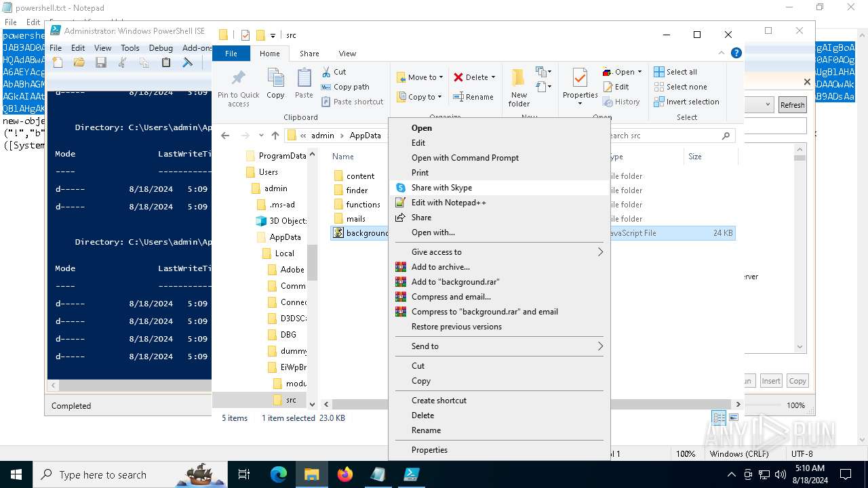This screenshot has height=488, width=868.
Task: Expand Copy to dropdown
Action: click(x=439, y=97)
